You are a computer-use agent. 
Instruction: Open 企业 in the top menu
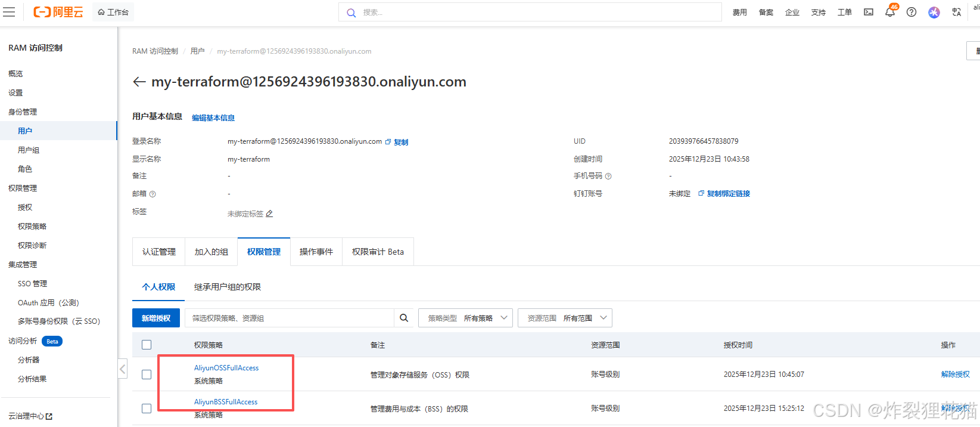point(792,13)
